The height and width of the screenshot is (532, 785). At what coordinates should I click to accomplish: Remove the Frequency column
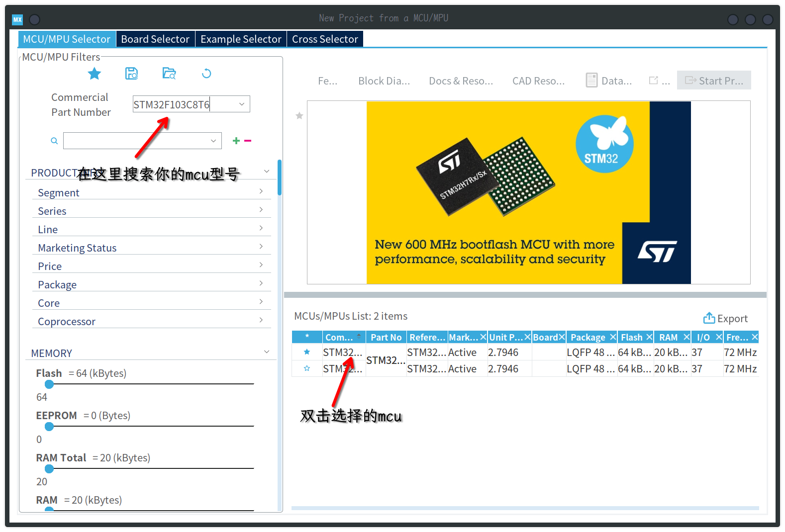(x=755, y=337)
